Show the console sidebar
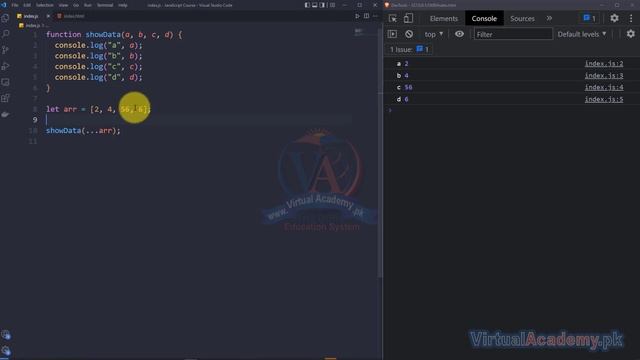640x360 pixels. pos(392,34)
